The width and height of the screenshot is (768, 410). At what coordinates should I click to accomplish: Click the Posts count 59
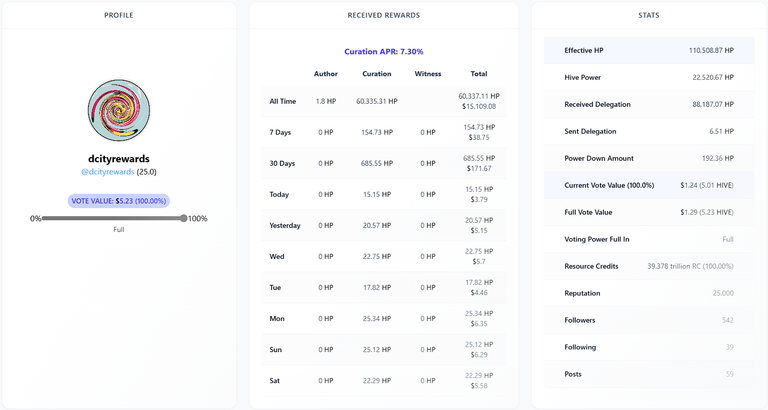[729, 374]
